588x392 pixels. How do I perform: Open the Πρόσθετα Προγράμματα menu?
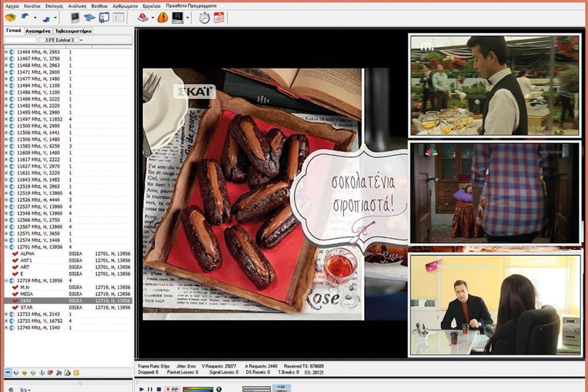(x=191, y=6)
